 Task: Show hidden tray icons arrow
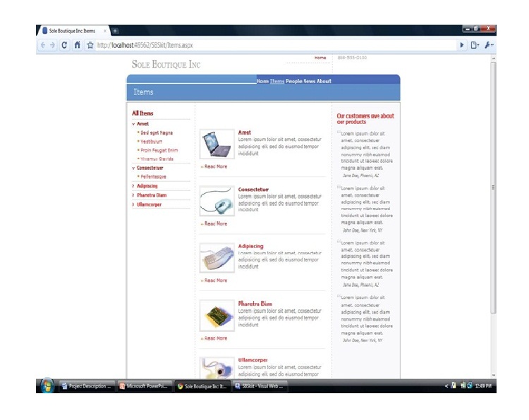coord(446,386)
